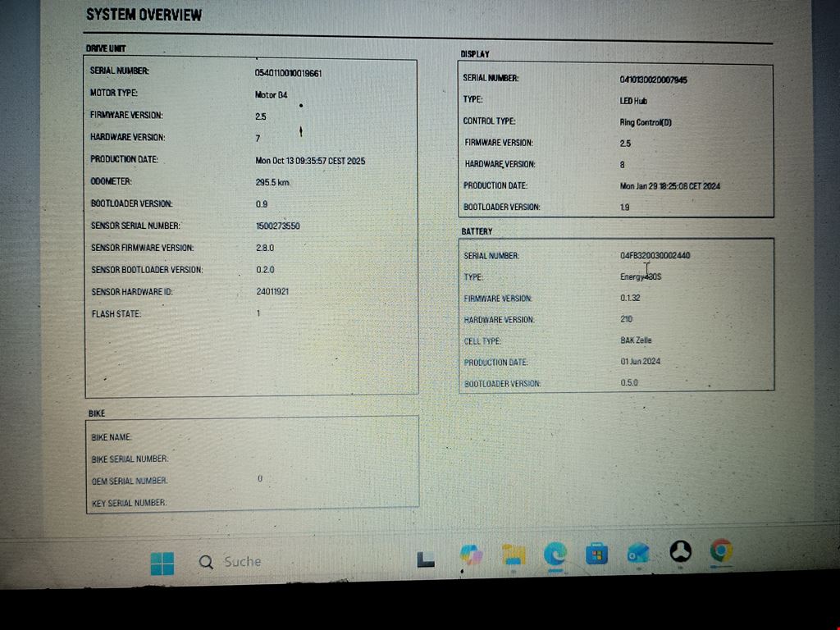Switch to Google Chrome in taskbar
Screen dimensions: 840x630
[x=721, y=550]
